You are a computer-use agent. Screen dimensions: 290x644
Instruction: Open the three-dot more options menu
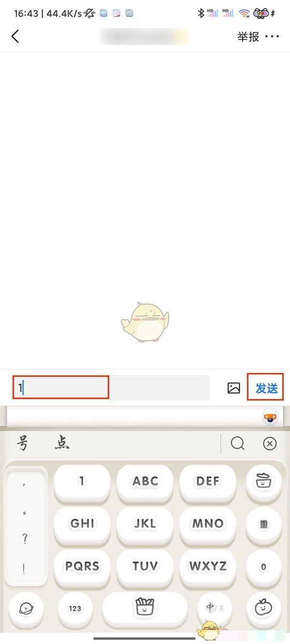coord(272,36)
